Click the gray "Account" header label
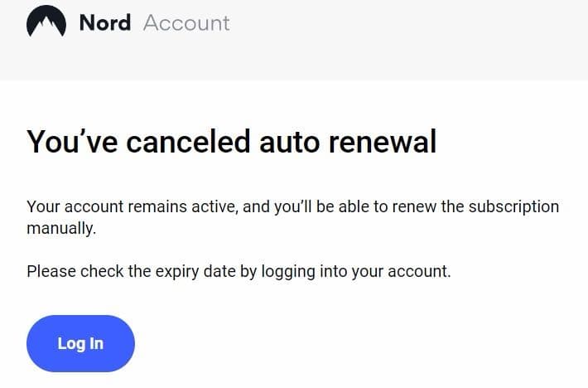This screenshot has width=588, height=388. coord(186,23)
